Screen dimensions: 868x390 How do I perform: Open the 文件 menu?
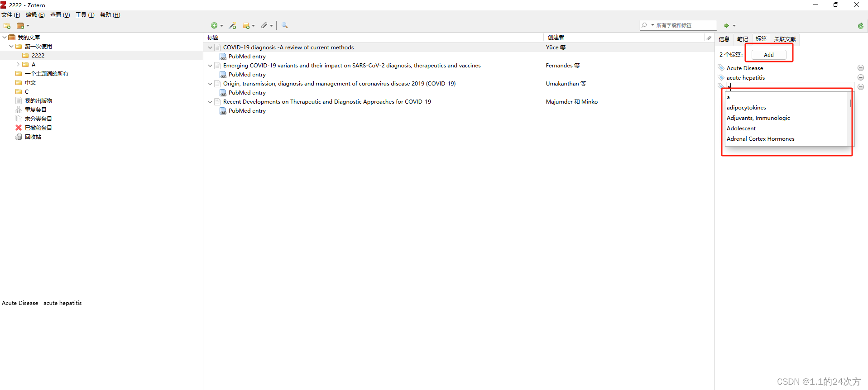point(11,15)
